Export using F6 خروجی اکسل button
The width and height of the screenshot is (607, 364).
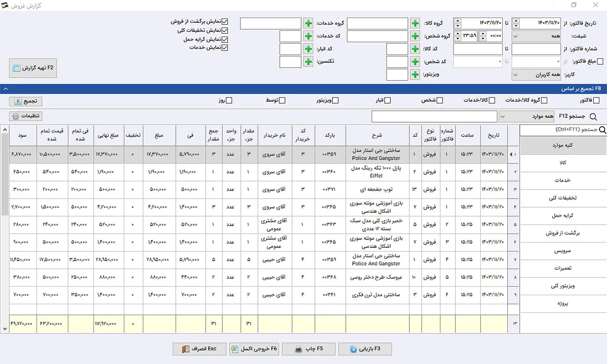coord(254,349)
